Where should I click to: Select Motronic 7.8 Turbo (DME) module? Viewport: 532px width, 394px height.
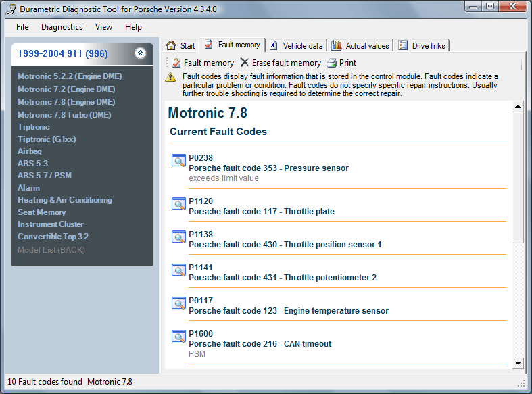[x=64, y=115]
